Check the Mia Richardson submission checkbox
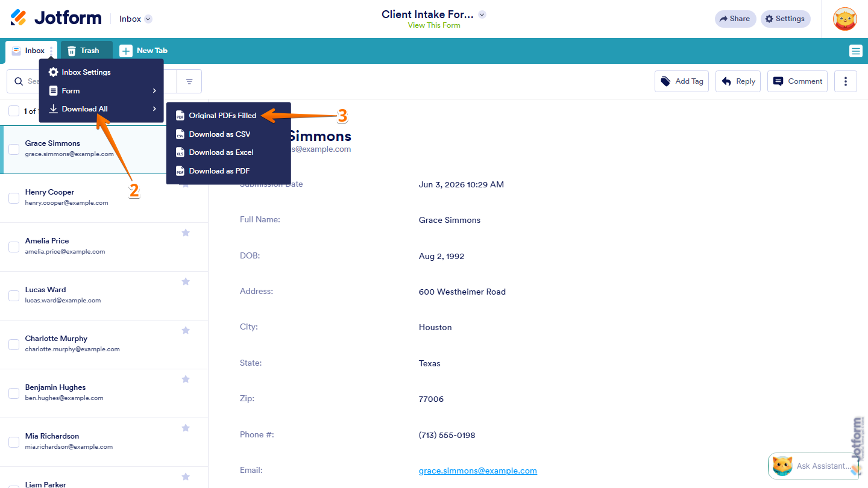Viewport: 868px width, 488px height. [x=14, y=442]
